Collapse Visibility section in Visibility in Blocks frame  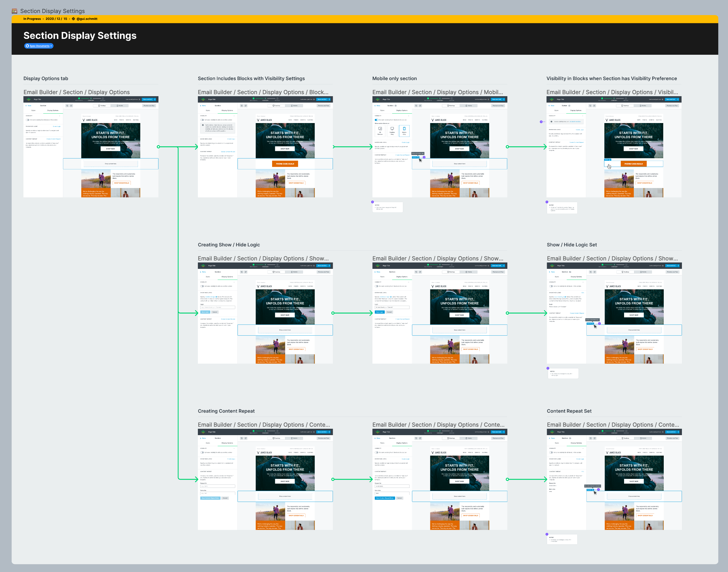(583, 116)
